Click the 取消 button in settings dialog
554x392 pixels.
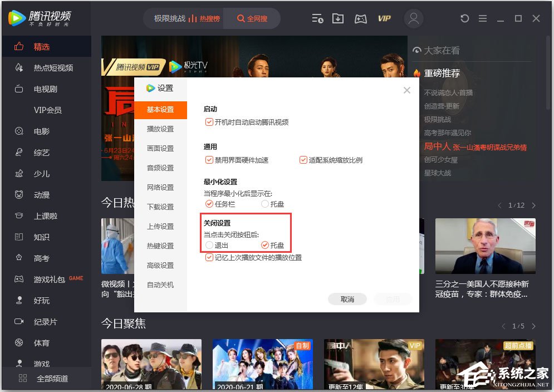347,298
